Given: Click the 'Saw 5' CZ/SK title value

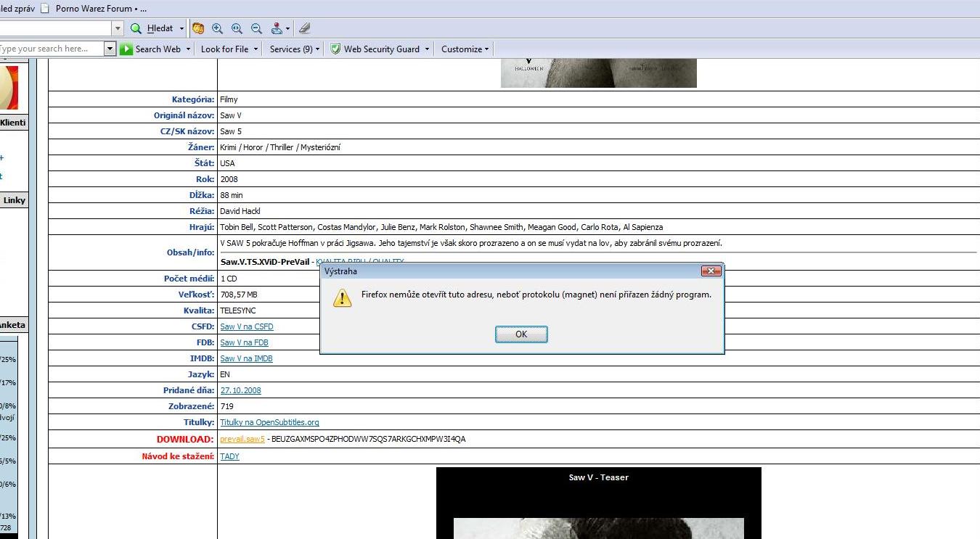Looking at the screenshot, I should tap(231, 131).
